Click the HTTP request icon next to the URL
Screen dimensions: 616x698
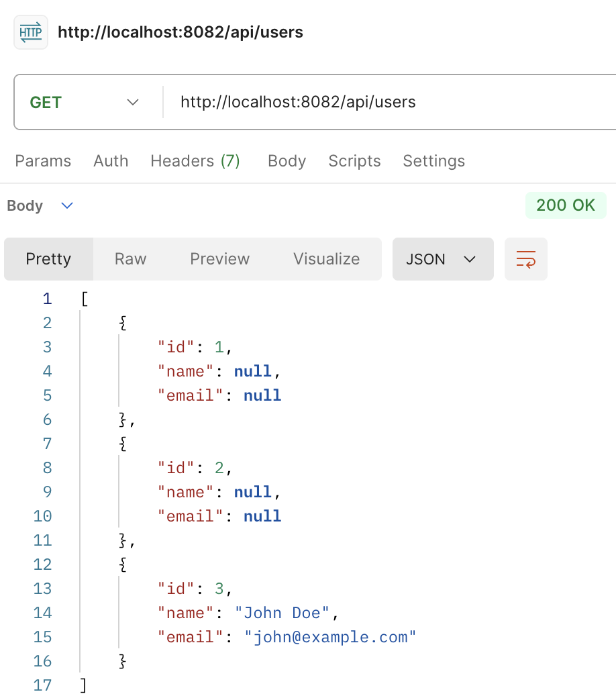pyautogui.click(x=30, y=32)
